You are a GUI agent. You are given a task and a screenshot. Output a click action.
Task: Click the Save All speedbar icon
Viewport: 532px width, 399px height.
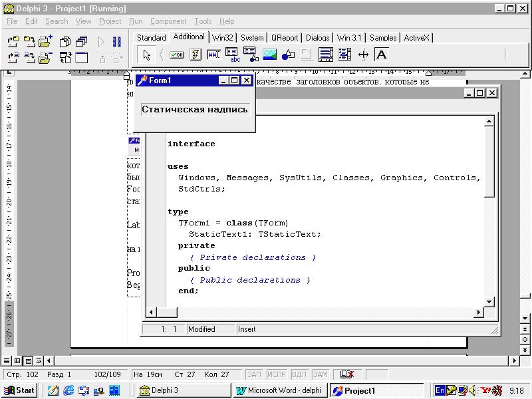click(29, 42)
